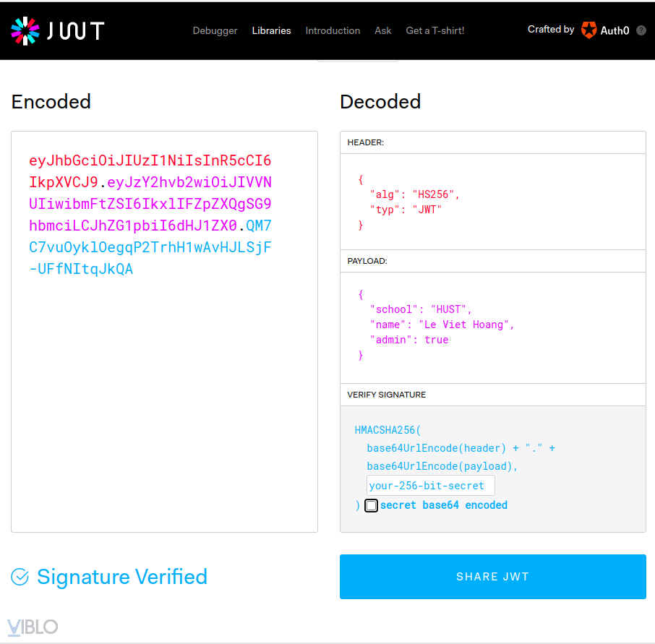Click the JWT logo icon
The width and height of the screenshot is (655, 644).
pos(25,30)
